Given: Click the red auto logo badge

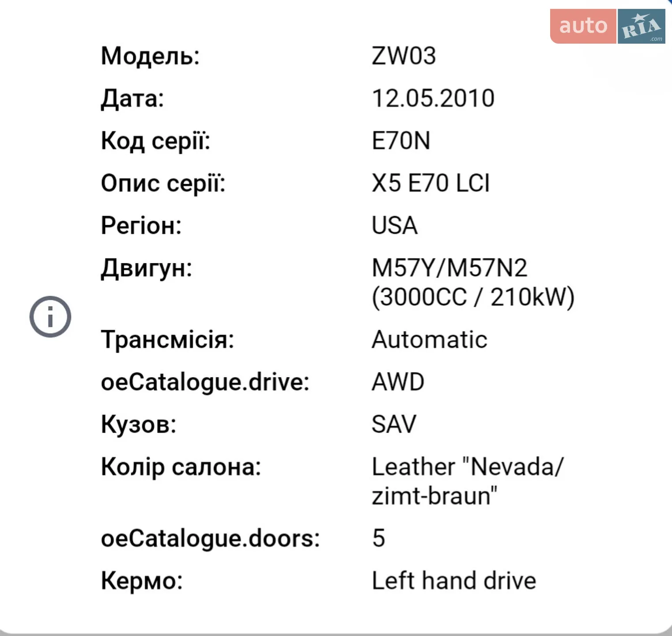Looking at the screenshot, I should point(583,26).
